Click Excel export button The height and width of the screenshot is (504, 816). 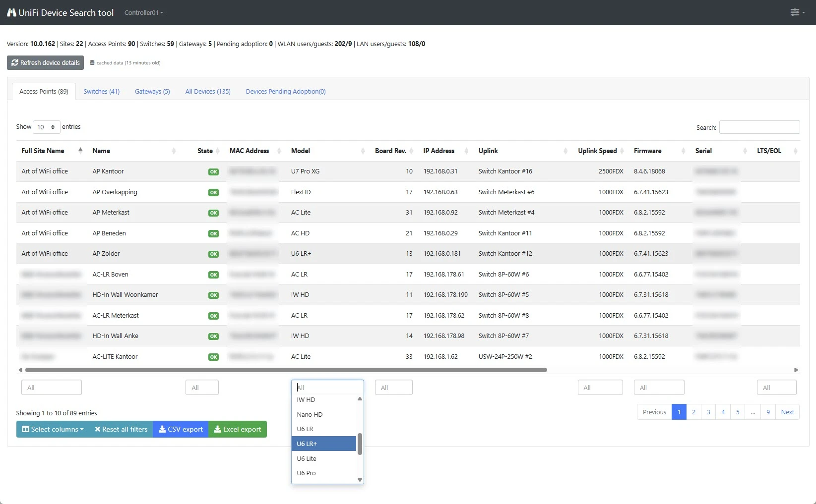[238, 429]
